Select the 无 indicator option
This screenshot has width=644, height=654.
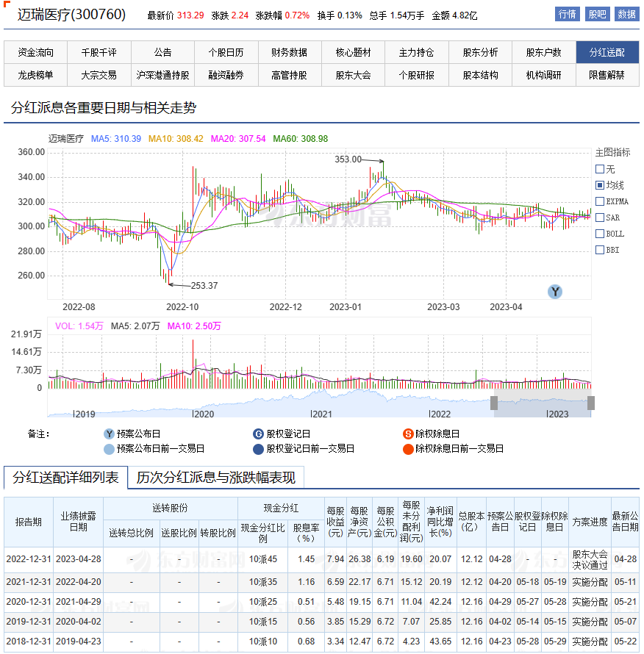600,169
